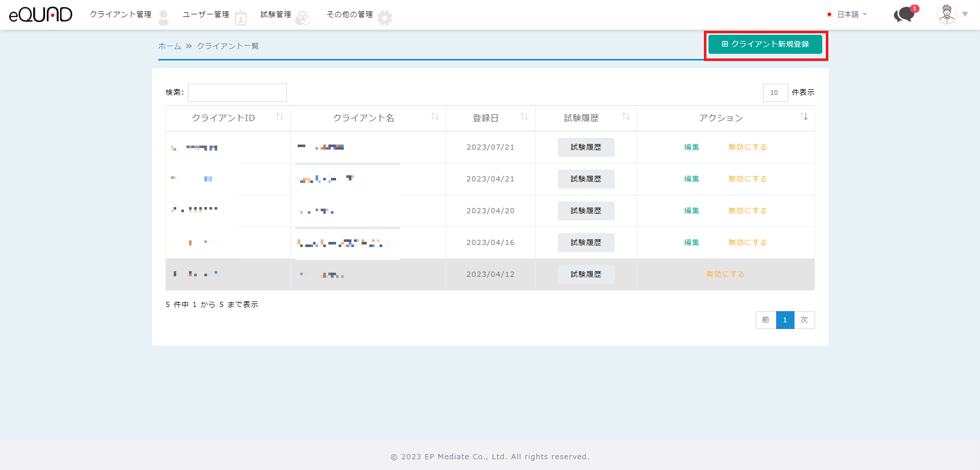Open the chat notifications bubble icon
980x470 pixels.
[x=904, y=14]
